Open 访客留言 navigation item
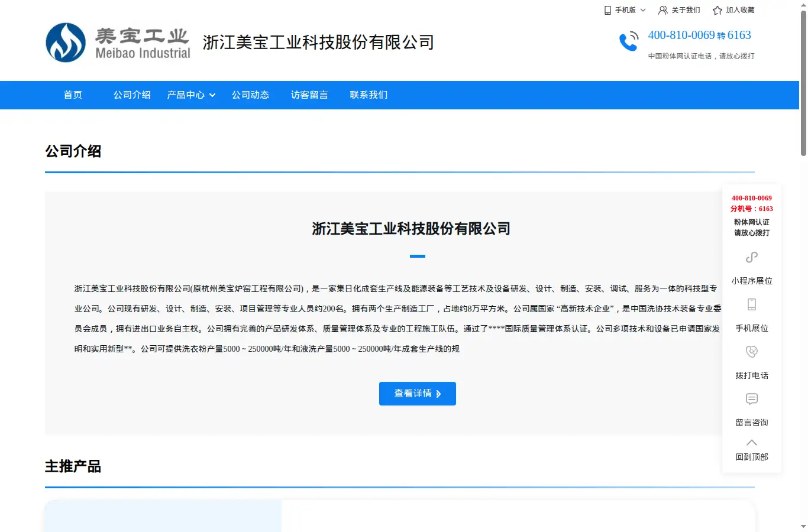Viewport: 808px width, 532px height. (x=309, y=95)
